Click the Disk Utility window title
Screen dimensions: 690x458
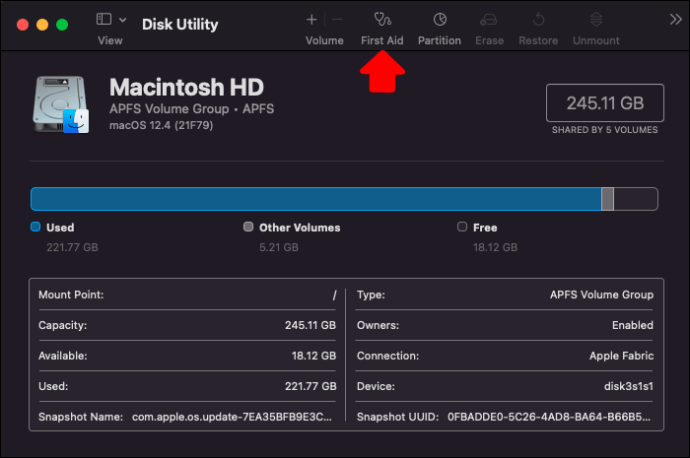[x=180, y=23]
